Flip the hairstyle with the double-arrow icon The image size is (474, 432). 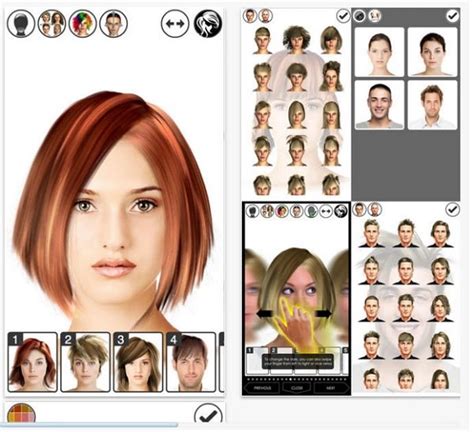click(175, 23)
